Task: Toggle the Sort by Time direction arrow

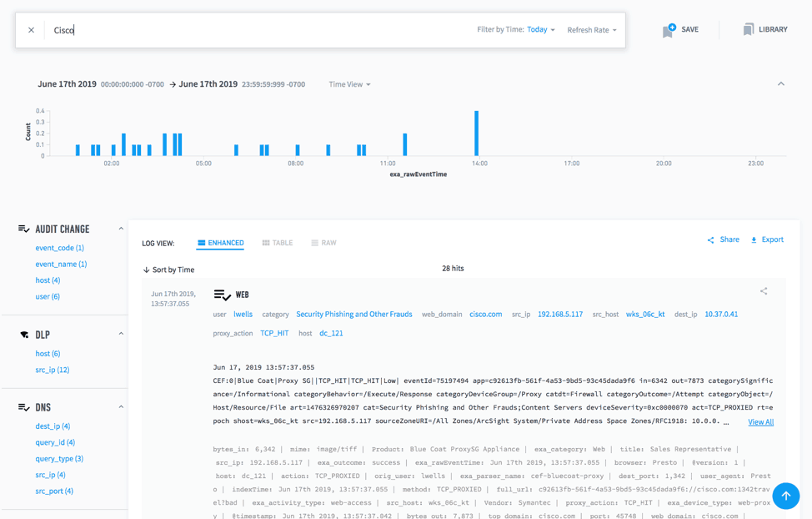Action: [x=148, y=269]
